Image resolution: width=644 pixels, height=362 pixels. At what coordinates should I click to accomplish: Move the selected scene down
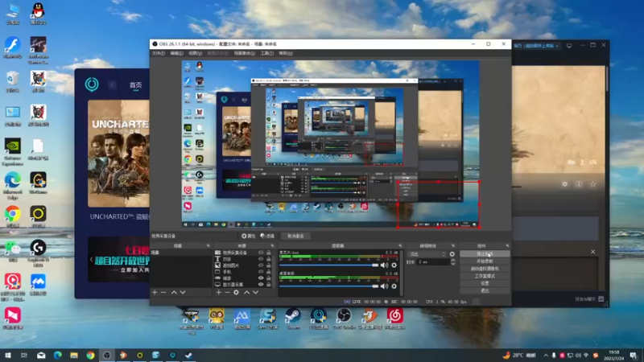tap(183, 292)
